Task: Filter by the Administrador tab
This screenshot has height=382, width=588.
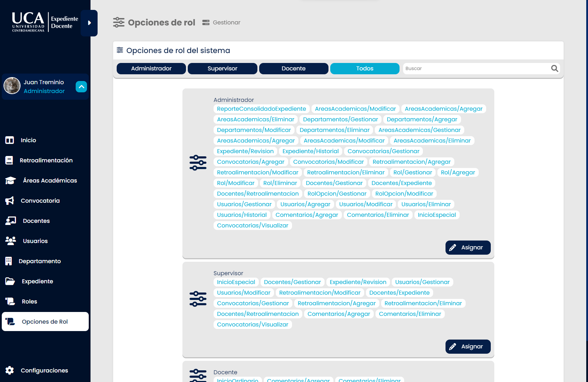Action: [151, 69]
